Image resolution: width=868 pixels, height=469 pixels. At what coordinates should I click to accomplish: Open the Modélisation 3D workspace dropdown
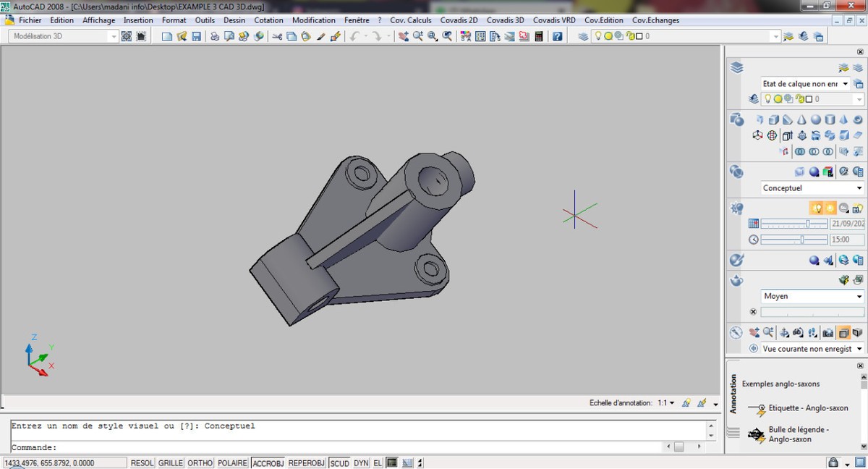[x=64, y=36]
